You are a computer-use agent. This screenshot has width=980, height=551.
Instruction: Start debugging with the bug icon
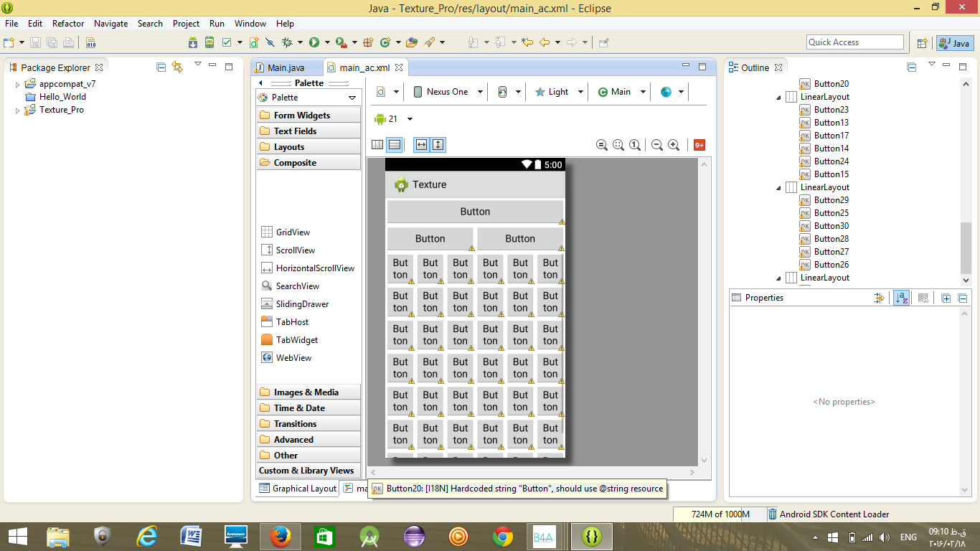coord(287,42)
